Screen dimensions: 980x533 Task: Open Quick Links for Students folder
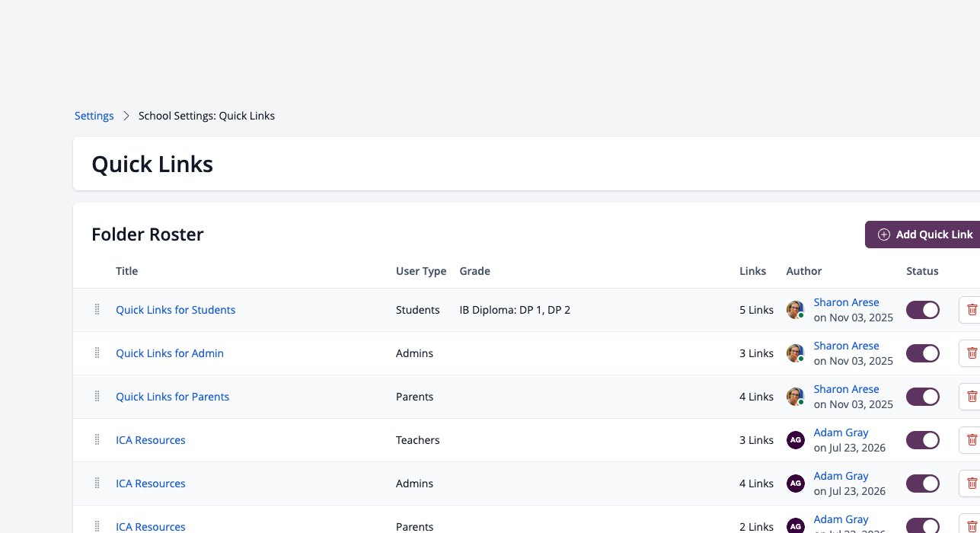point(175,310)
